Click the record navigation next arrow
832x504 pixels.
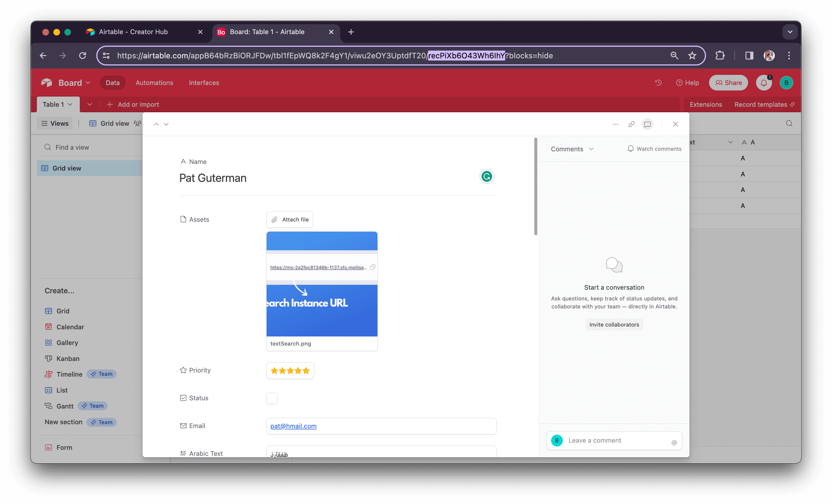(x=166, y=123)
